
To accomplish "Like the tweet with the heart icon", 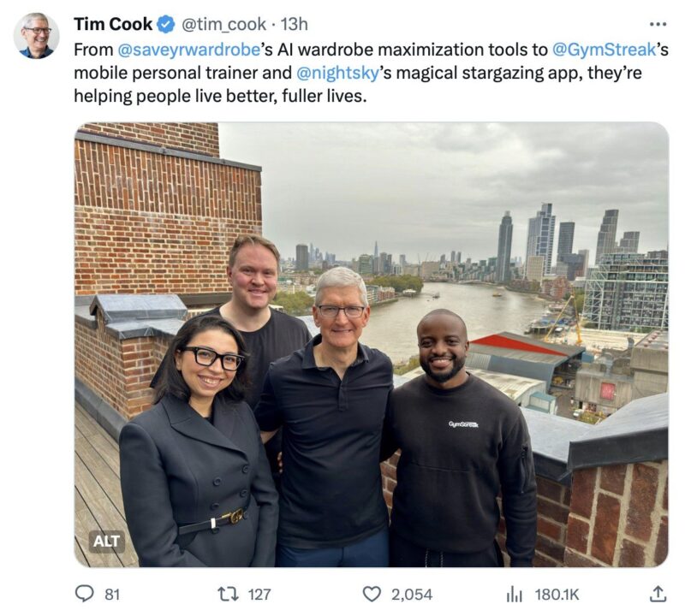I will click(372, 594).
